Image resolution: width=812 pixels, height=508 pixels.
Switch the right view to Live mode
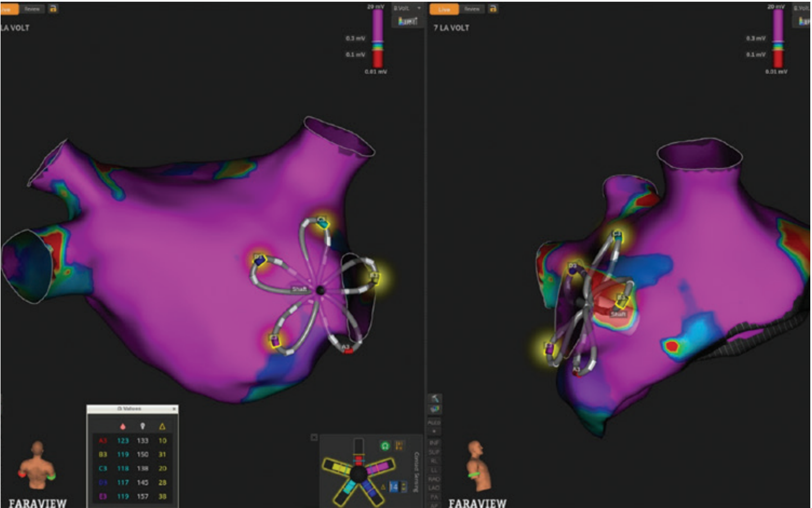tap(444, 9)
